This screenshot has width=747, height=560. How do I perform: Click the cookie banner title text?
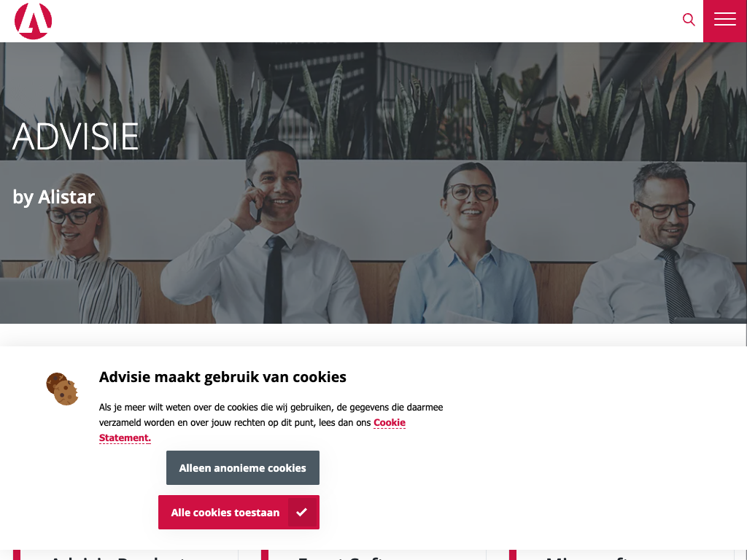222,377
